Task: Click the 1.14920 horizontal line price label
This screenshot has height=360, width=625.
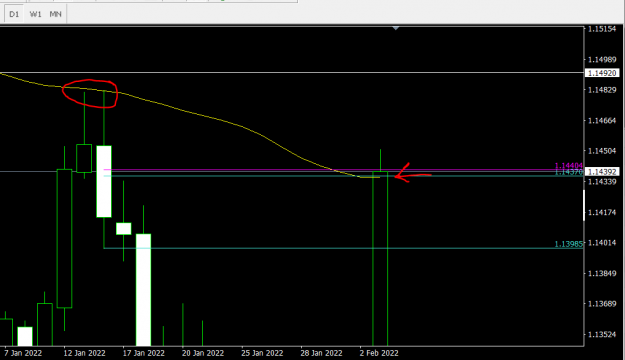Action: point(602,73)
